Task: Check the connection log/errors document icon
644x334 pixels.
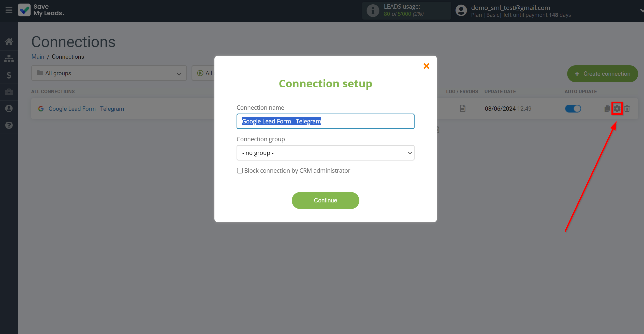Action: click(462, 108)
